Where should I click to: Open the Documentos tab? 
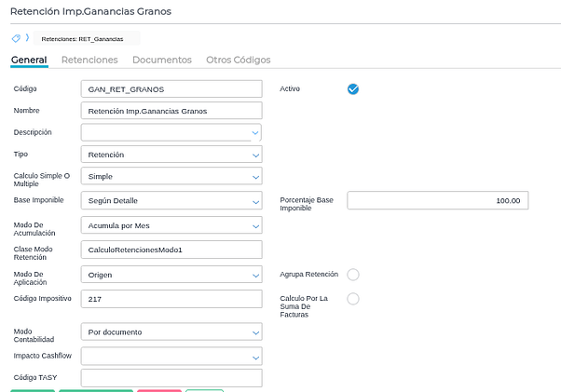pos(162,60)
